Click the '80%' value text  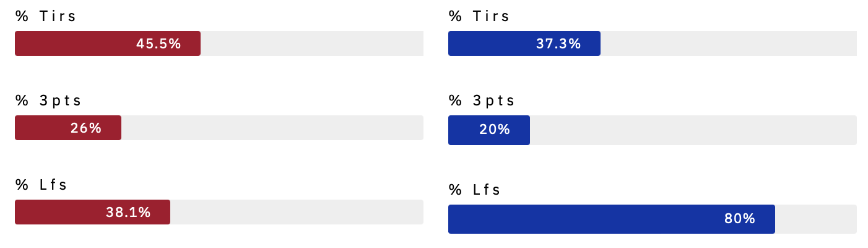coord(740,219)
